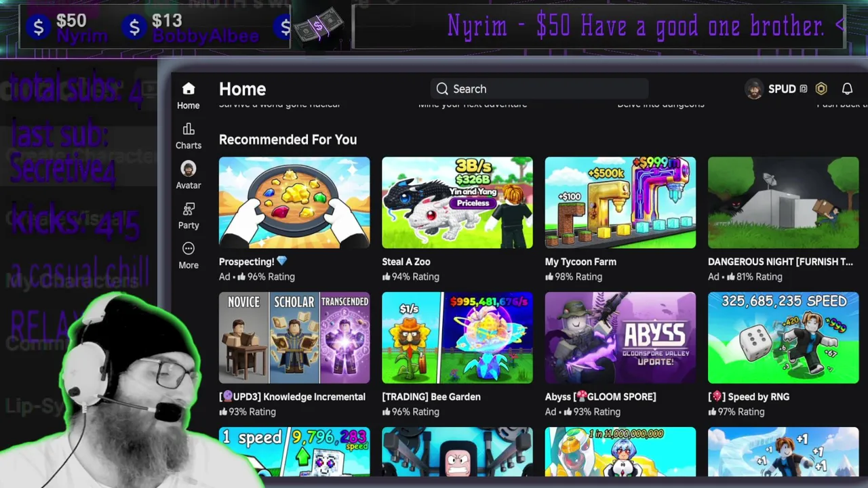Image resolution: width=868 pixels, height=488 pixels.
Task: Click the SPUD profile avatar
Action: point(754,89)
